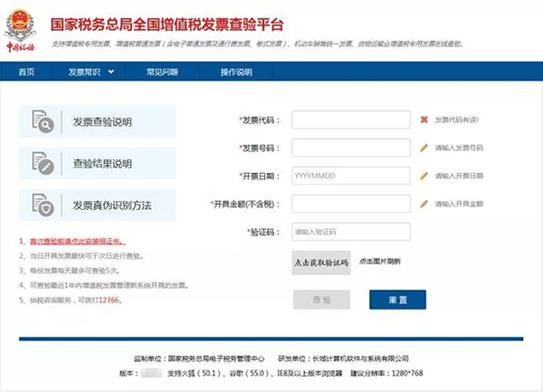The height and width of the screenshot is (392, 543).
Task: Click the red X error icon beside 发票代码
Action: 424,120
